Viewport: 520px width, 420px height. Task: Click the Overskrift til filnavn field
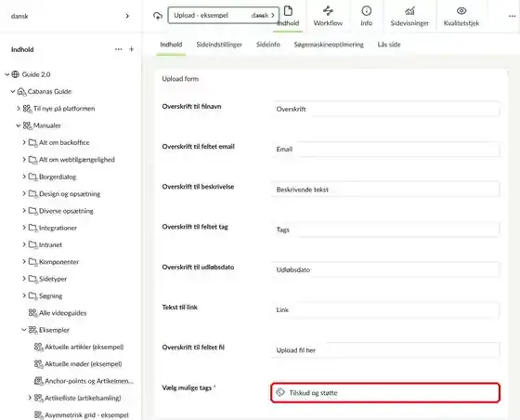click(385, 109)
